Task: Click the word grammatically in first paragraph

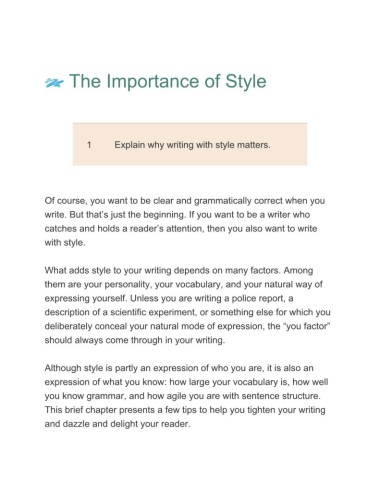Action: pos(223,201)
